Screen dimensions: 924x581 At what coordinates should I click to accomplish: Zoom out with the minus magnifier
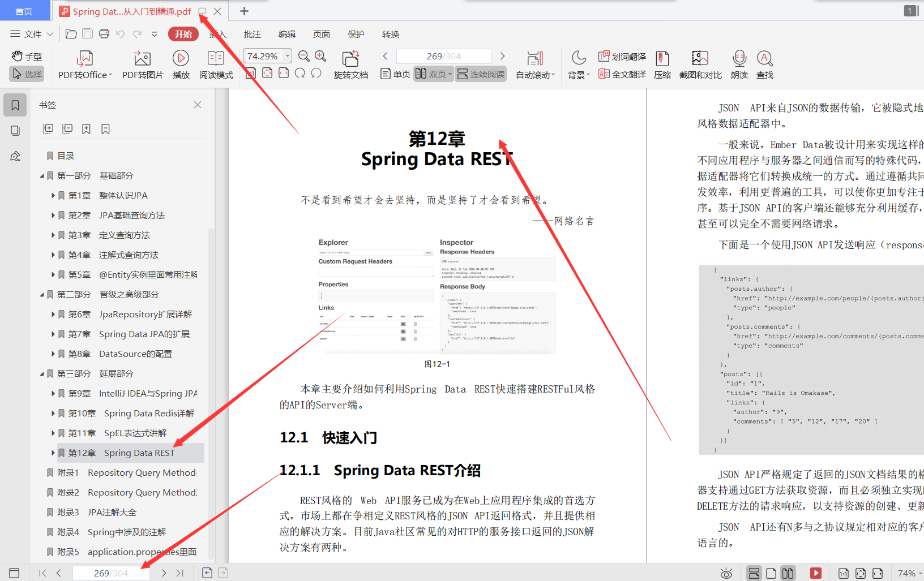click(304, 56)
